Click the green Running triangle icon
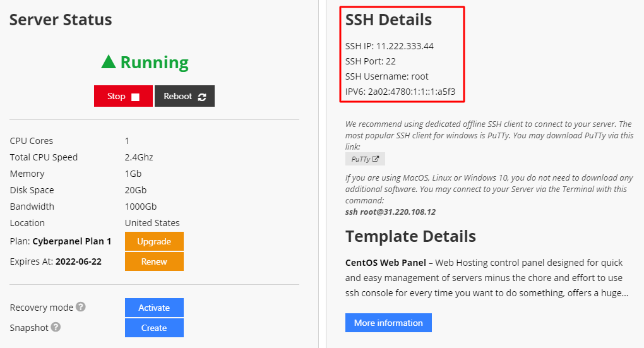The image size is (644, 348). pyautogui.click(x=109, y=62)
